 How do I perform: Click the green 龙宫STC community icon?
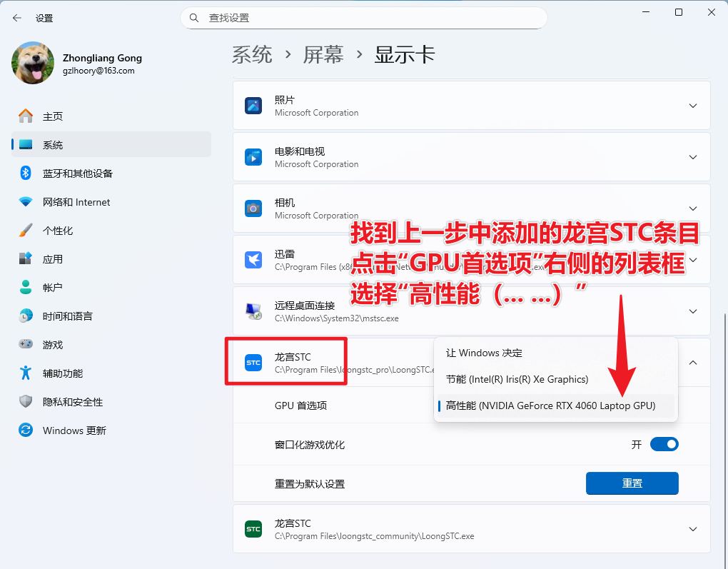click(253, 529)
